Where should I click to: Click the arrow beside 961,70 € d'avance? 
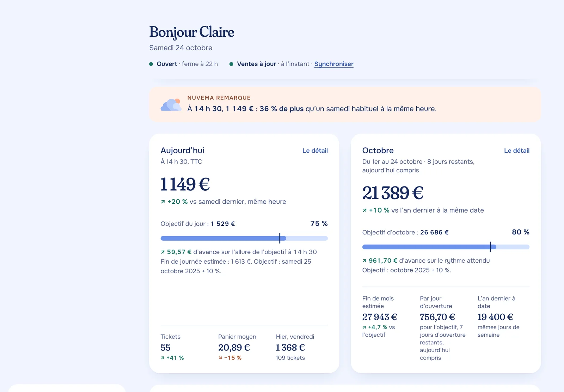[x=364, y=261]
